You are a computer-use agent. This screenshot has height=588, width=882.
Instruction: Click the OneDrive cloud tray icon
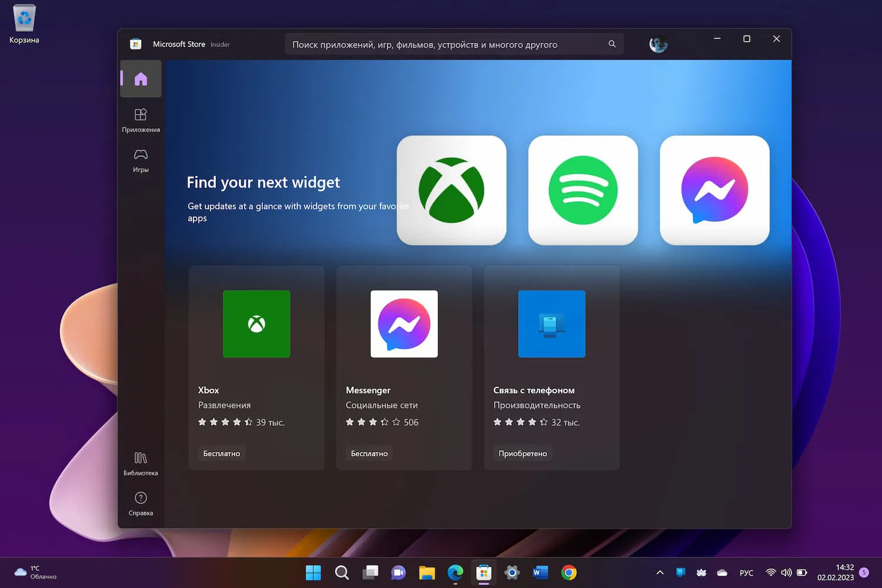tap(722, 572)
